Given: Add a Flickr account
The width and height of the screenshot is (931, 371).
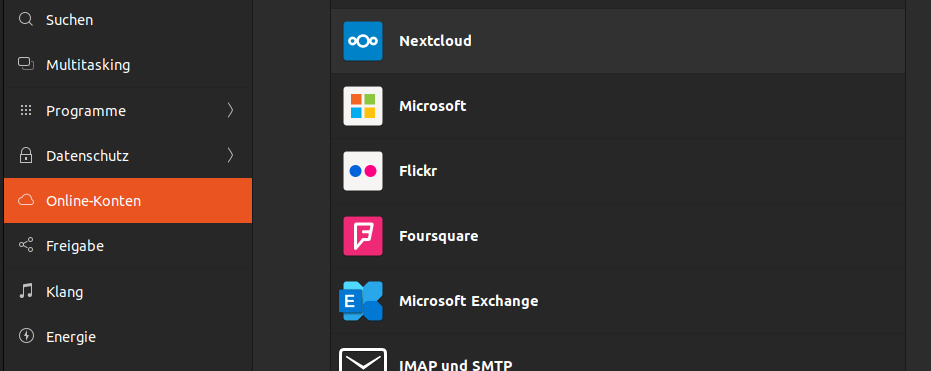Looking at the screenshot, I should [x=618, y=171].
